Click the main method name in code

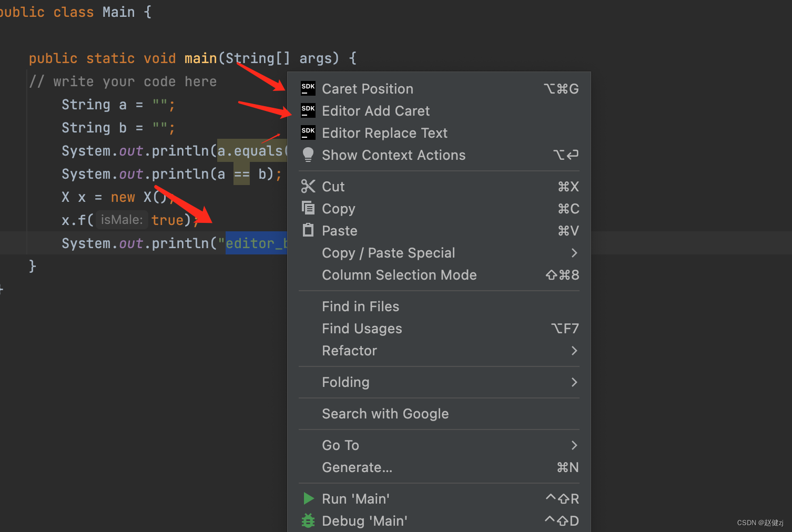coord(200,58)
